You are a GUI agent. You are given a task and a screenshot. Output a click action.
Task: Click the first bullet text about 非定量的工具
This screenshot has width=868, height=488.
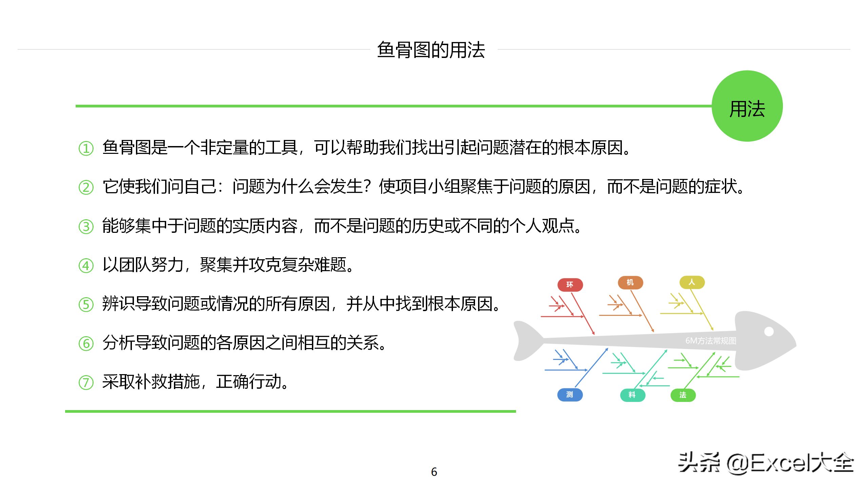point(366,148)
